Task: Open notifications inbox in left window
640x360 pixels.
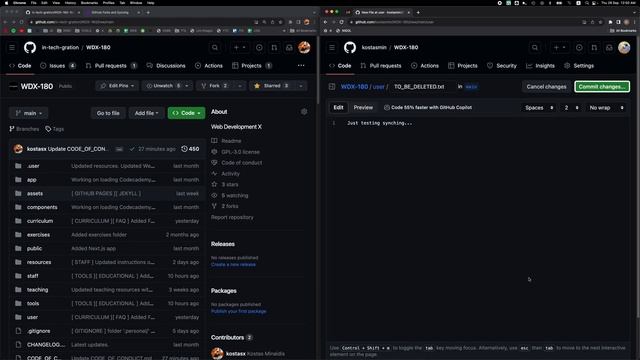Action: [289, 47]
